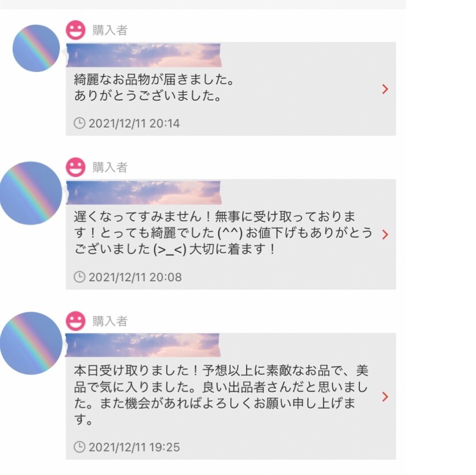This screenshot has height=475, width=476.
Task: Click the sky-image username banner on the 20:08 review
Action: tap(144, 193)
